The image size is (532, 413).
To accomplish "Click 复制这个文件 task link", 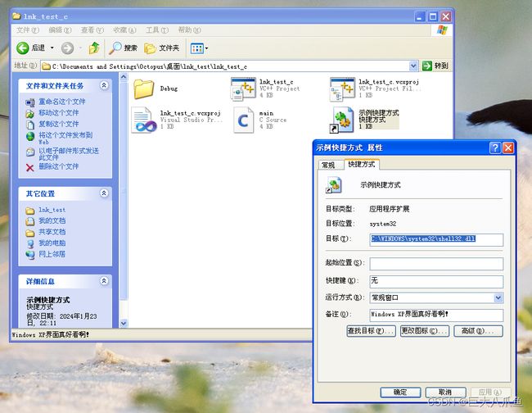I will 59,124.
